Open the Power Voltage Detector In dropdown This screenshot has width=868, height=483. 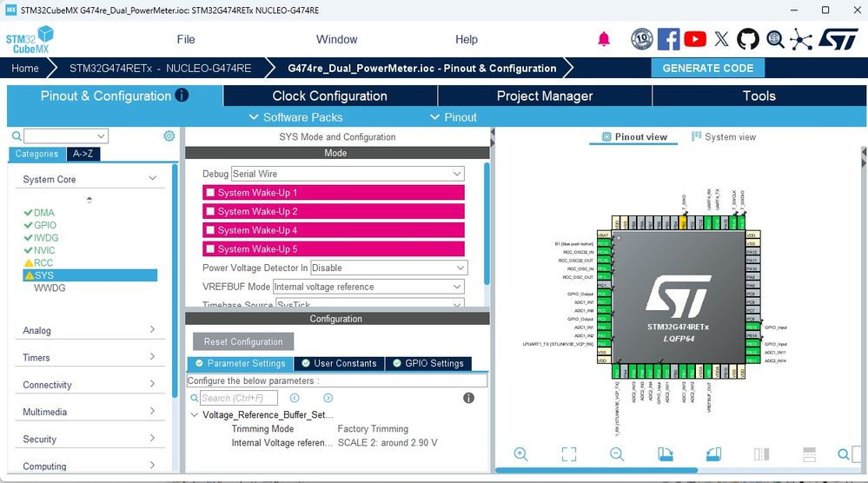tap(389, 268)
